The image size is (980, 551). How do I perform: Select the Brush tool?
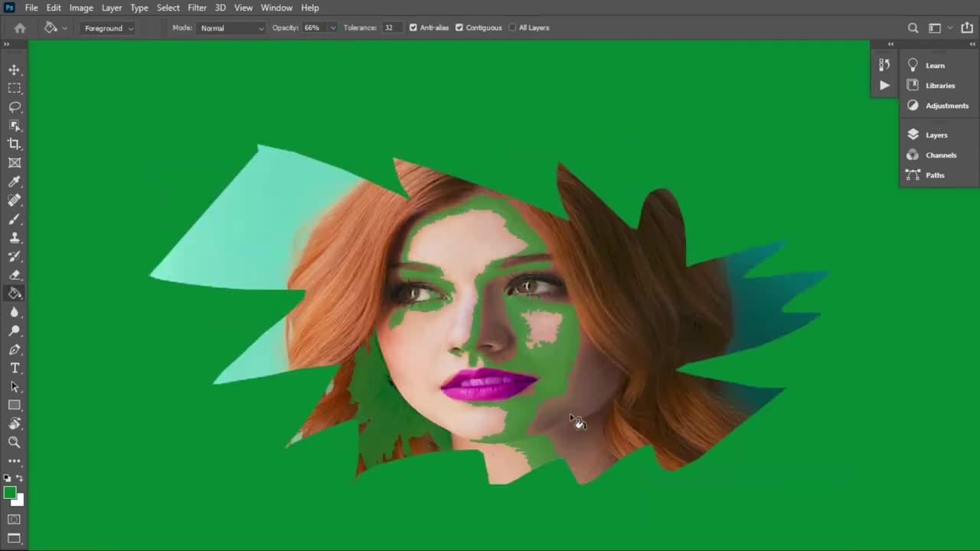(x=15, y=219)
